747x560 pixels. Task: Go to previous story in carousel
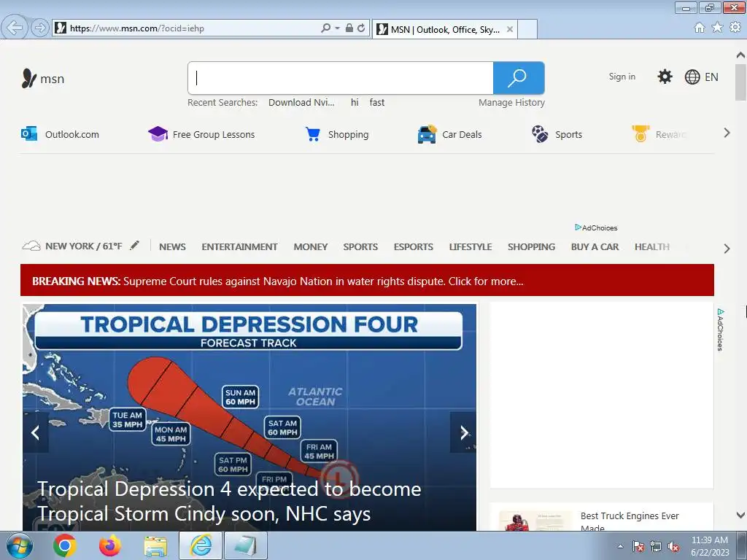[35, 433]
